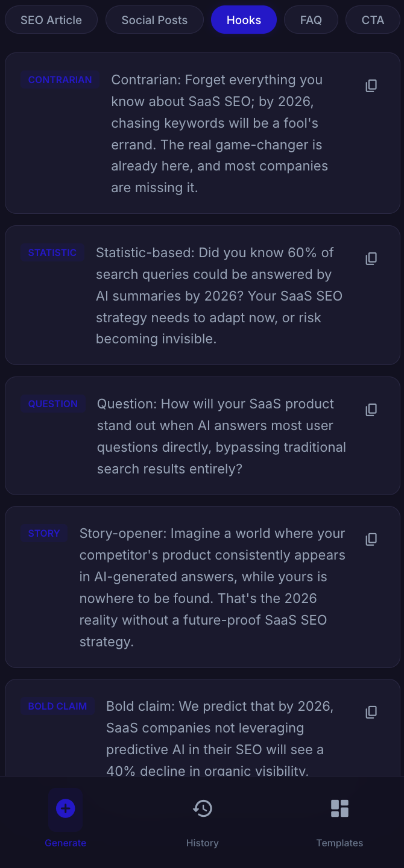
Task: Switch to the FAQ tab
Action: (x=311, y=19)
